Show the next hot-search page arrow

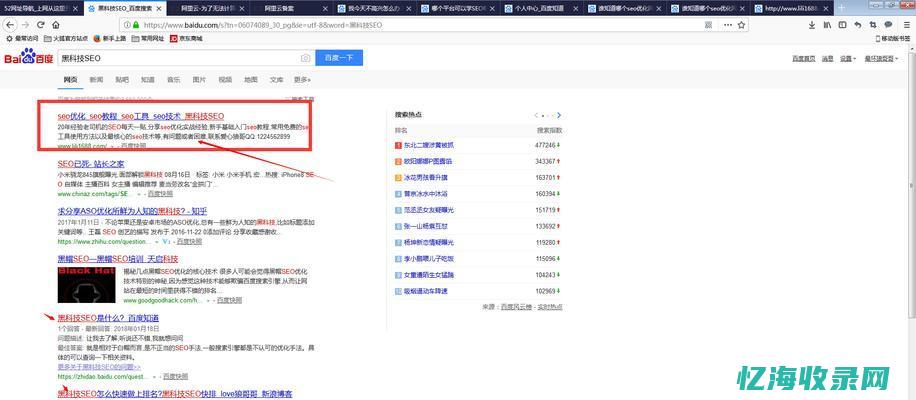pyautogui.click(x=559, y=115)
